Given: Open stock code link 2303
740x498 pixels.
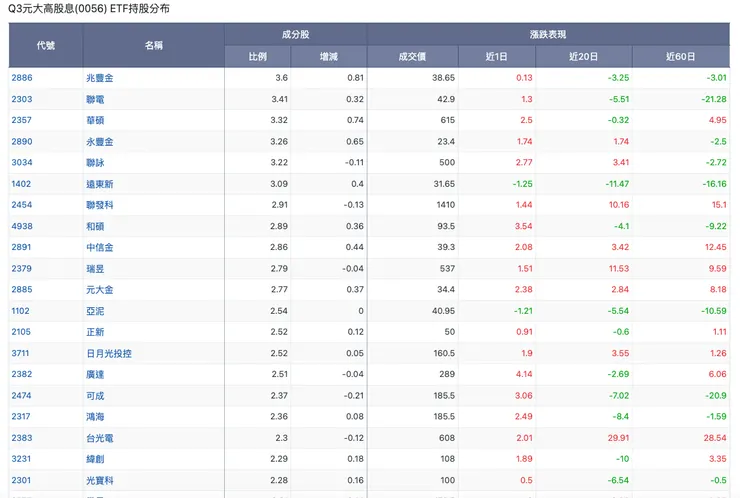Looking at the screenshot, I should coord(22,99).
